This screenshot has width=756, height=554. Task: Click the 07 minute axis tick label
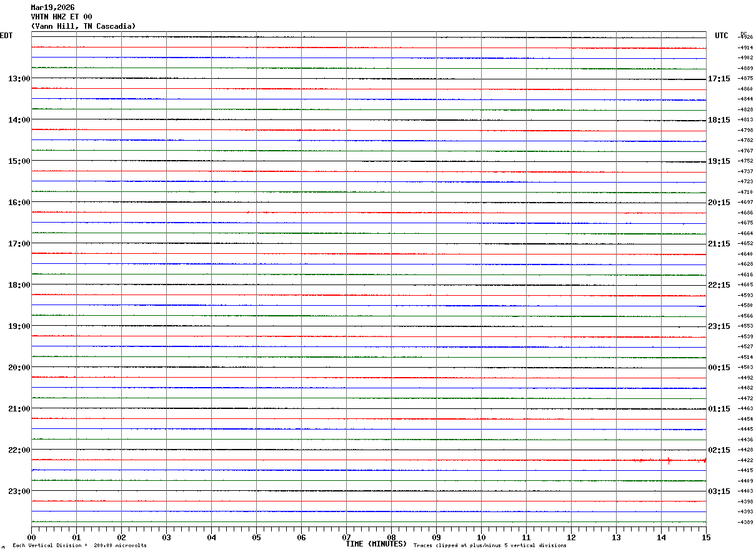coord(346,537)
